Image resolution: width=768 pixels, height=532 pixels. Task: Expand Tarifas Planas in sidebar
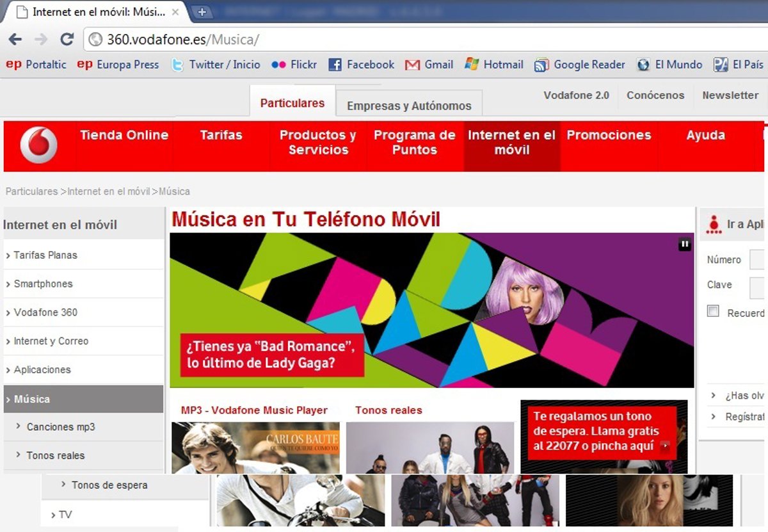45,255
